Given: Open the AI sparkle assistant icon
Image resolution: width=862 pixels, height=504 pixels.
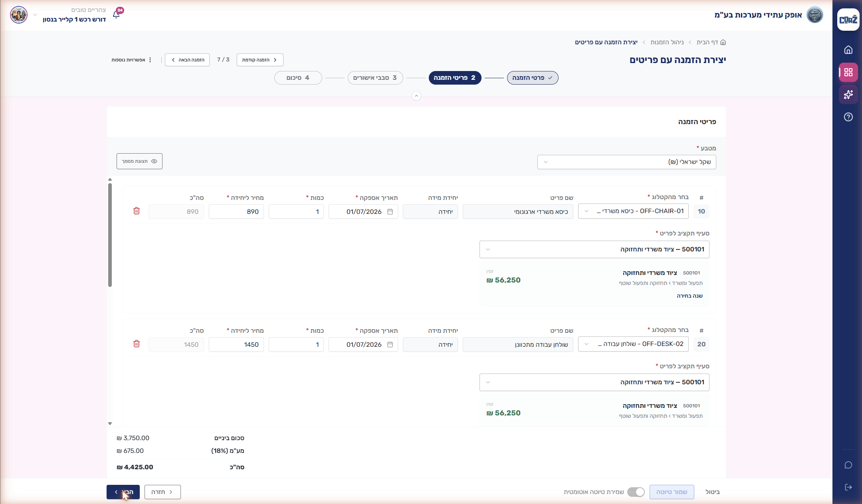Looking at the screenshot, I should [848, 95].
